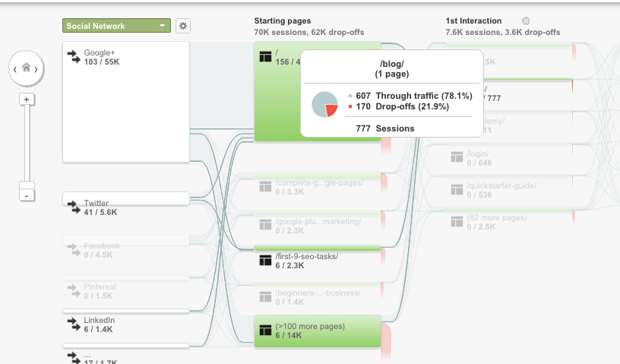Click the Pinterest source node
This screenshot has height=364, width=620.
(x=125, y=278)
